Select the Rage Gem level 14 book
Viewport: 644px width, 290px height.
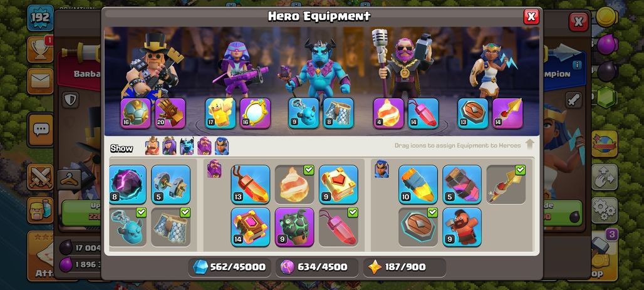click(x=250, y=227)
